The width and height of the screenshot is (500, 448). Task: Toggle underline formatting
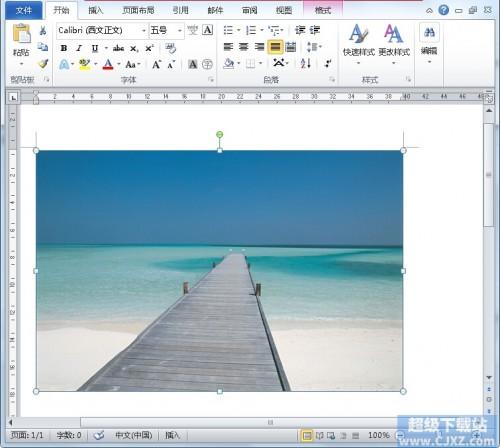(95, 48)
